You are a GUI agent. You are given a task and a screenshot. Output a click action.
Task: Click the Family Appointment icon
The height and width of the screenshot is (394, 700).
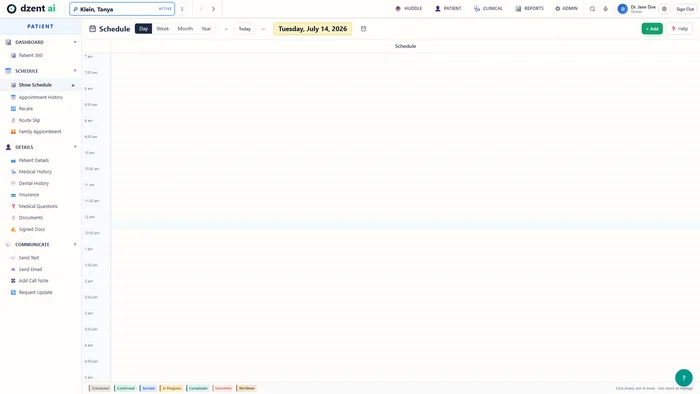click(x=13, y=132)
